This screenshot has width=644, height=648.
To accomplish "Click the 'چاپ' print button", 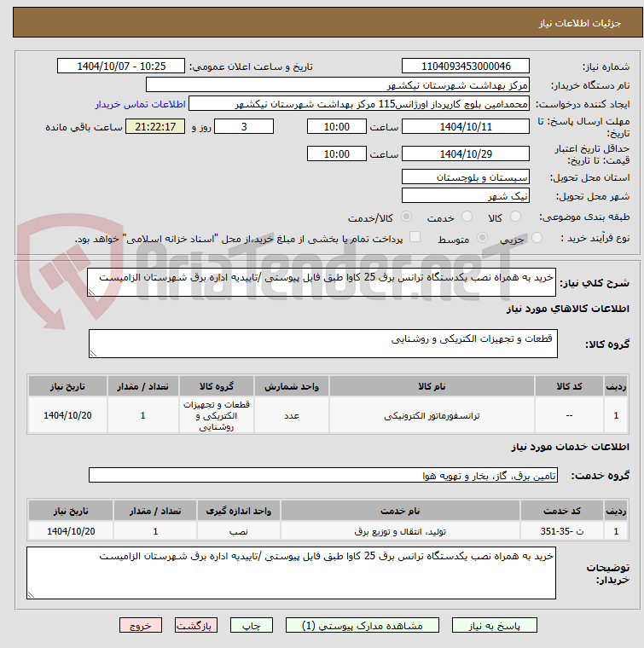I will coord(252,625).
